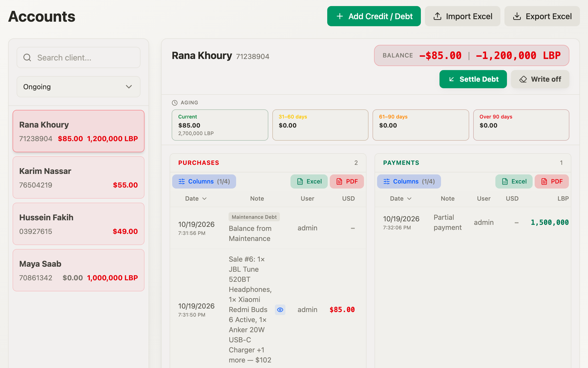Click the Payments USD column header
Image resolution: width=588 pixels, height=368 pixels.
tap(512, 199)
